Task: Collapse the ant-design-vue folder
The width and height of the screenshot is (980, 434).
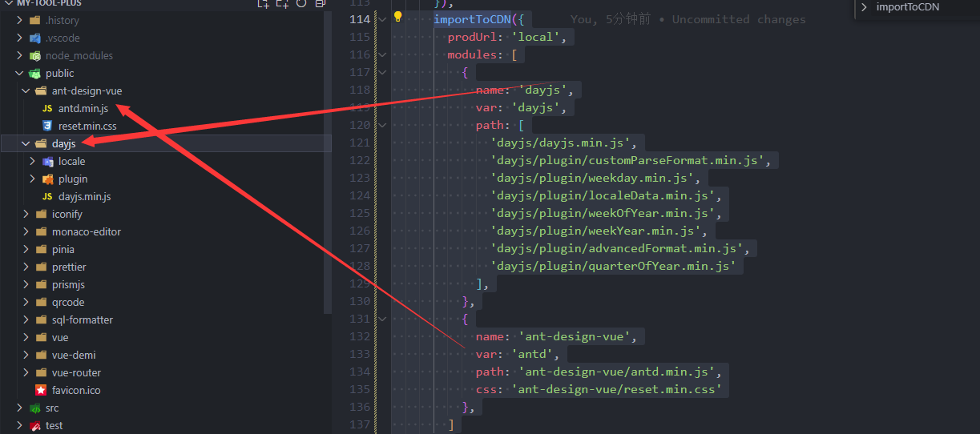Action: click(x=26, y=90)
